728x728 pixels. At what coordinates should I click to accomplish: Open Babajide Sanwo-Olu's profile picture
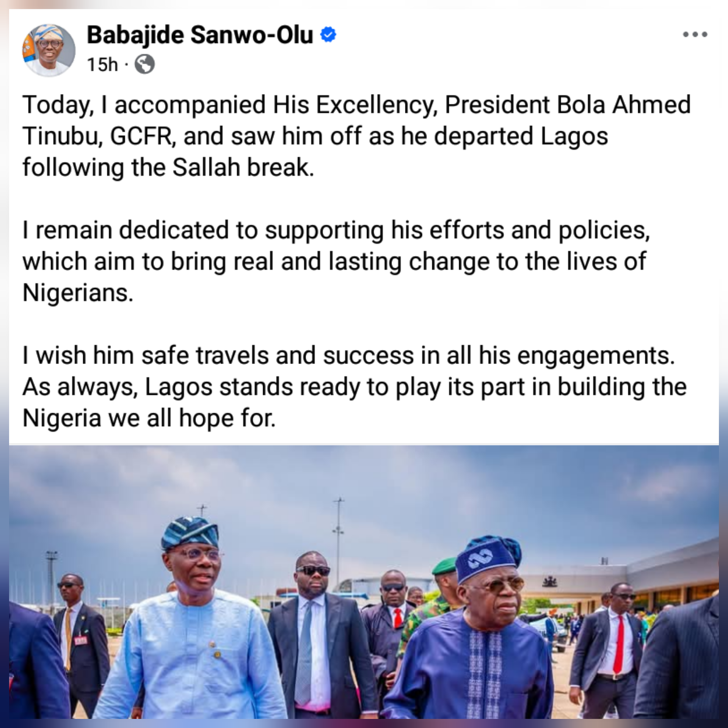(49, 50)
